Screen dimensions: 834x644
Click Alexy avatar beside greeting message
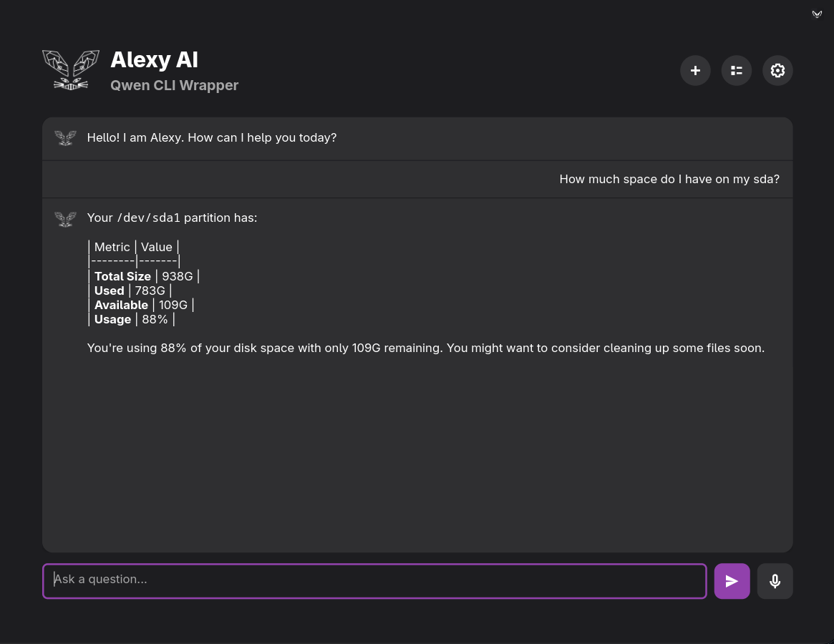point(65,138)
